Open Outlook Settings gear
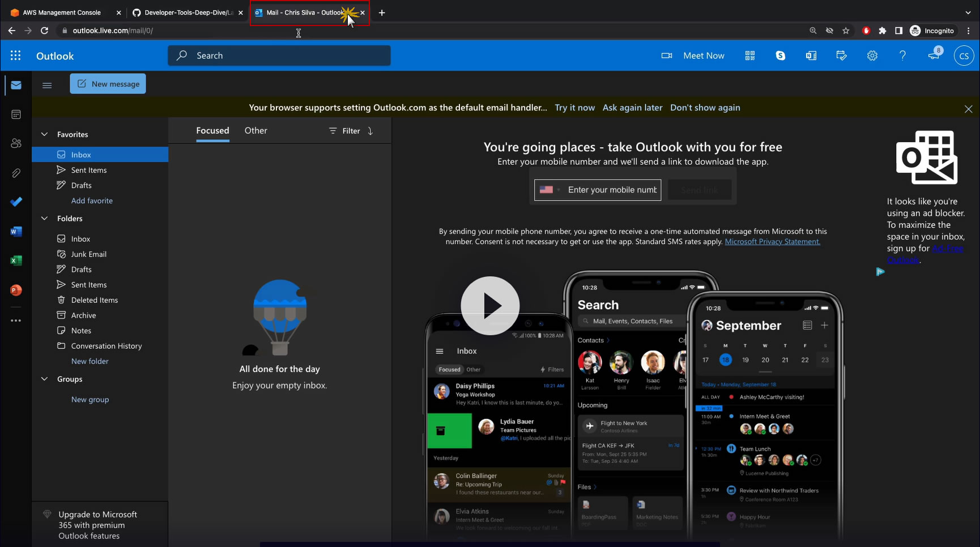The height and width of the screenshot is (547, 980). [x=872, y=55]
